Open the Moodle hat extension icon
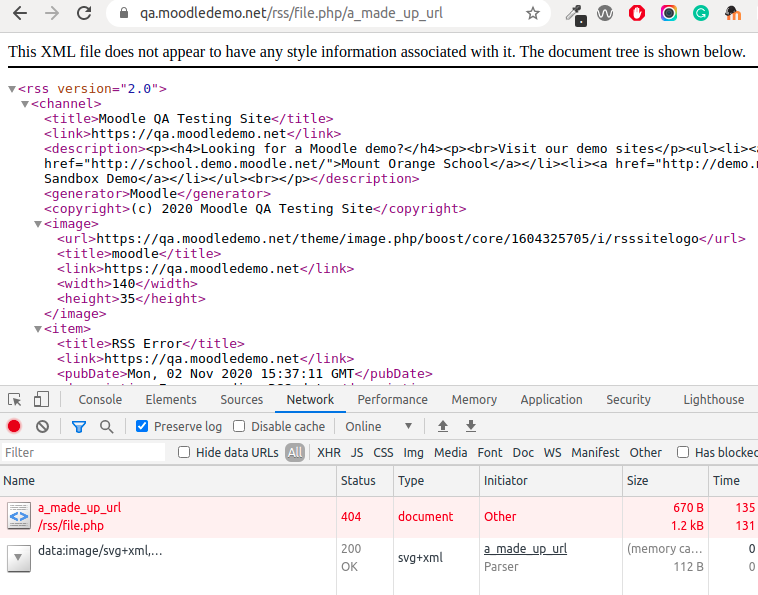The width and height of the screenshot is (758, 595). (x=733, y=13)
